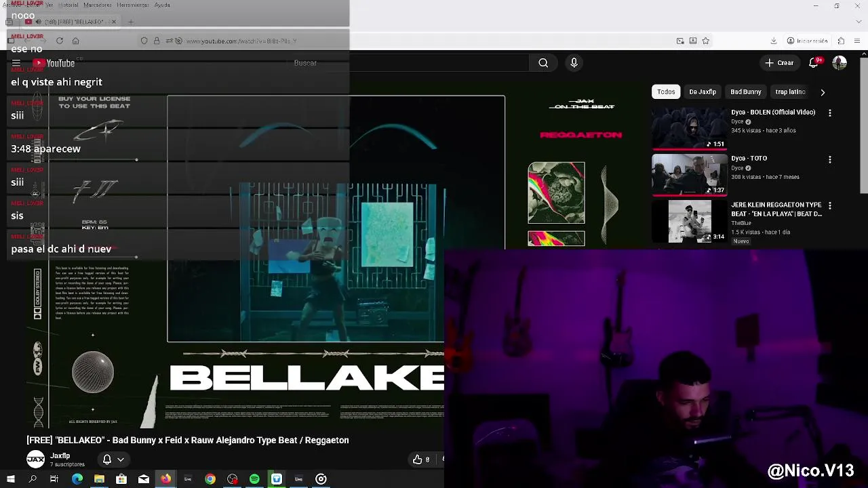Image resolution: width=868 pixels, height=488 pixels.
Task: Select the trap latino filter chip
Action: point(790,91)
